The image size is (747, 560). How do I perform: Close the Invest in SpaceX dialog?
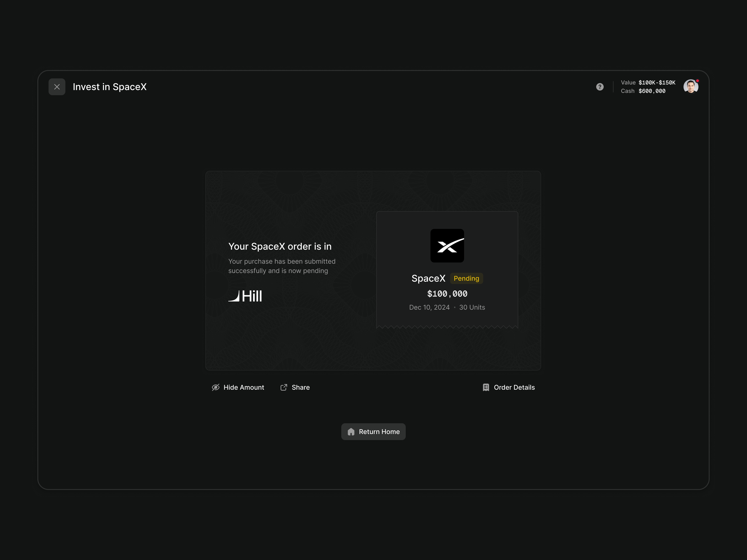pos(57,87)
